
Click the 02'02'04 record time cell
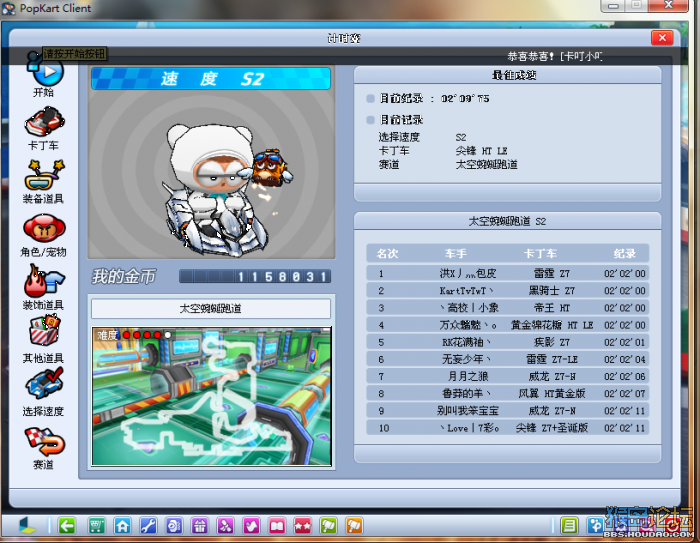coord(625,359)
